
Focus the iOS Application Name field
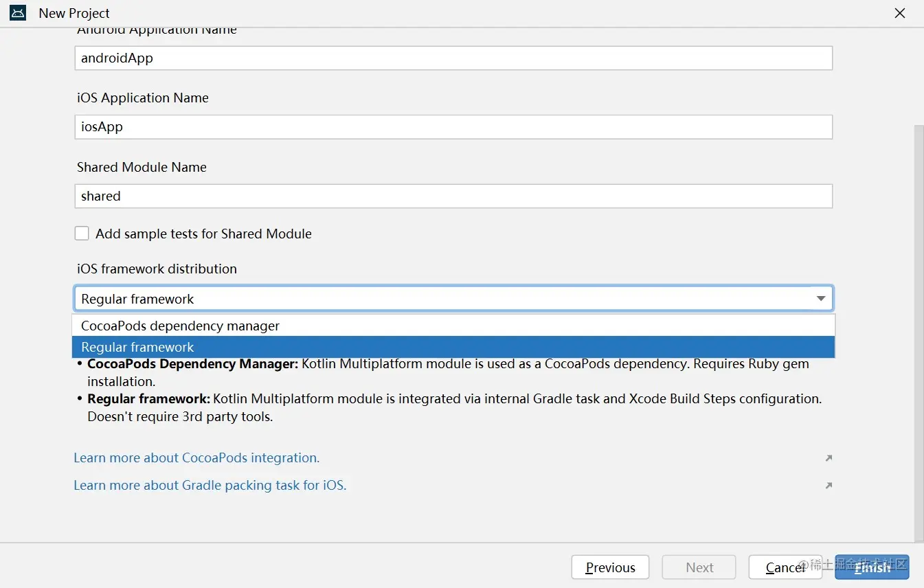453,127
